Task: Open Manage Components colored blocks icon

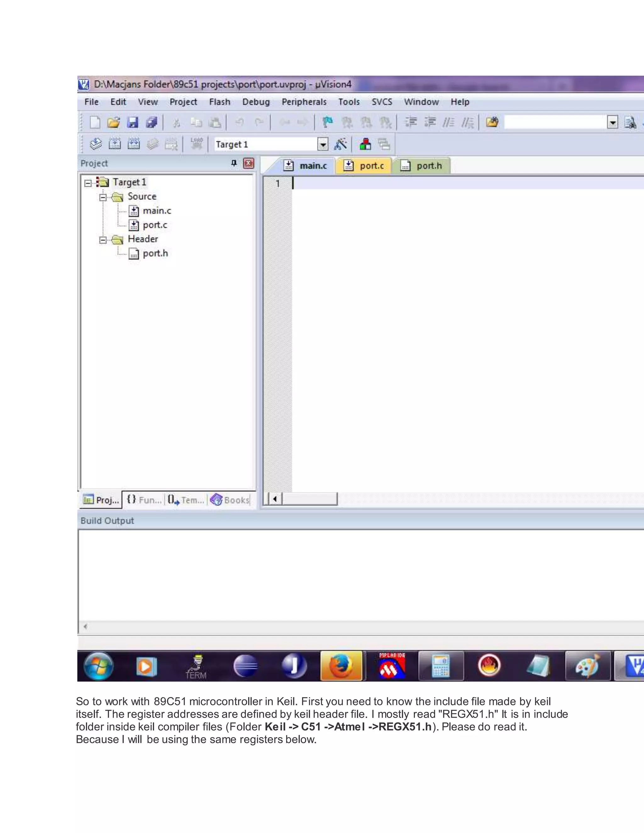Action: [x=365, y=144]
